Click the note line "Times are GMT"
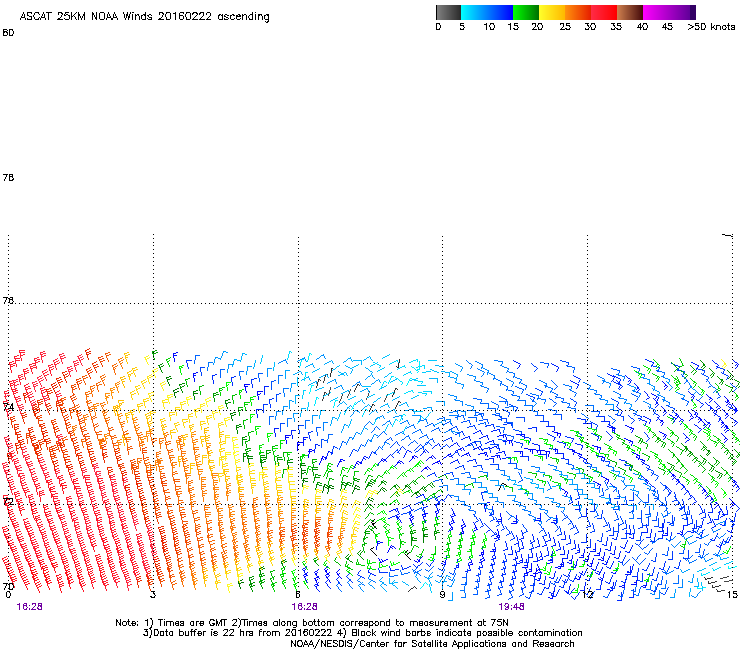Image resolution: width=740 pixels, height=650 pixels. click(x=193, y=623)
